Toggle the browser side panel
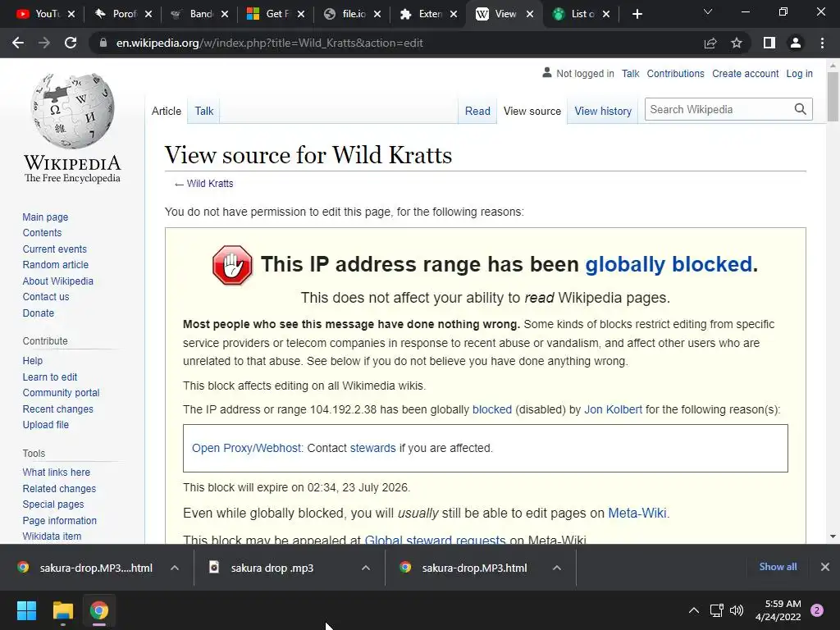 [x=769, y=43]
